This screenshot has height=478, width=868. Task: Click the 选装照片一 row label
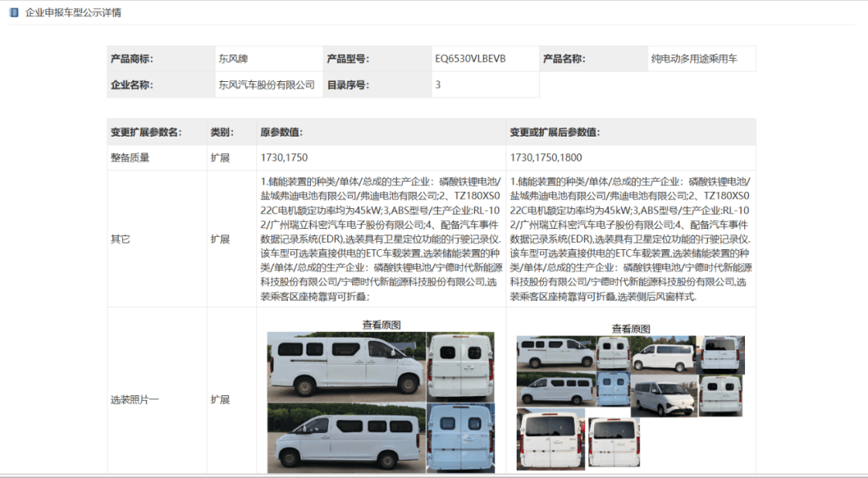coord(134,398)
